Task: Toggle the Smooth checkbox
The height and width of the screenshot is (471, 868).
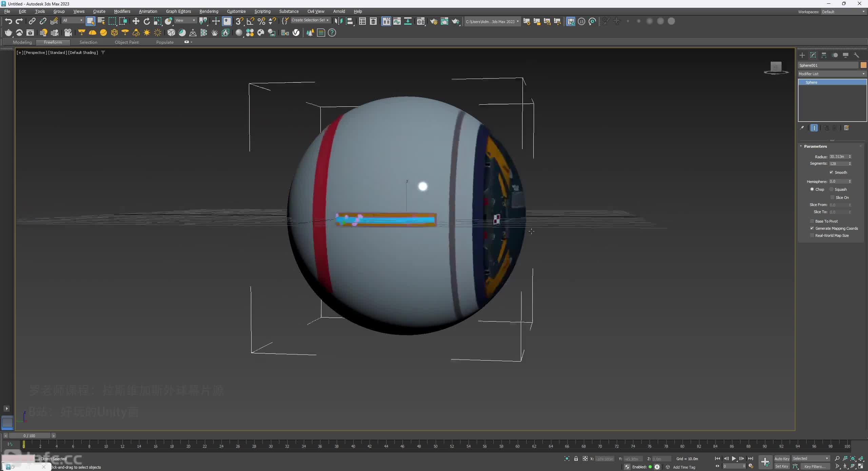Action: pos(831,172)
